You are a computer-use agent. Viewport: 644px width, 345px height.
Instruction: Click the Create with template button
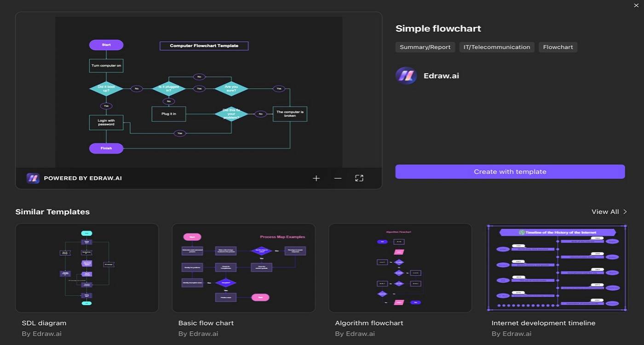(x=510, y=172)
